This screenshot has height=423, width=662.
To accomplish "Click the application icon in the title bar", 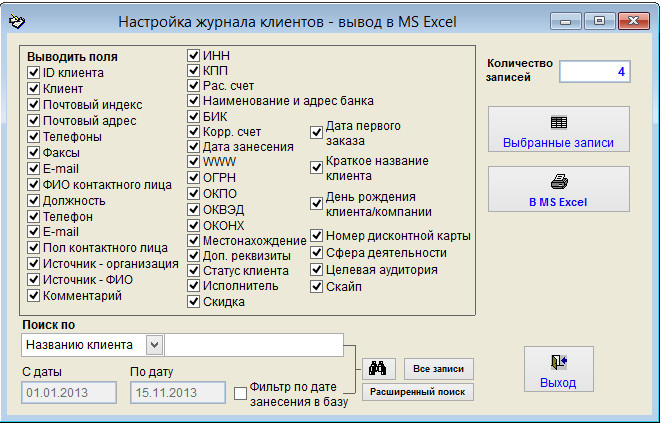I will (16, 21).
